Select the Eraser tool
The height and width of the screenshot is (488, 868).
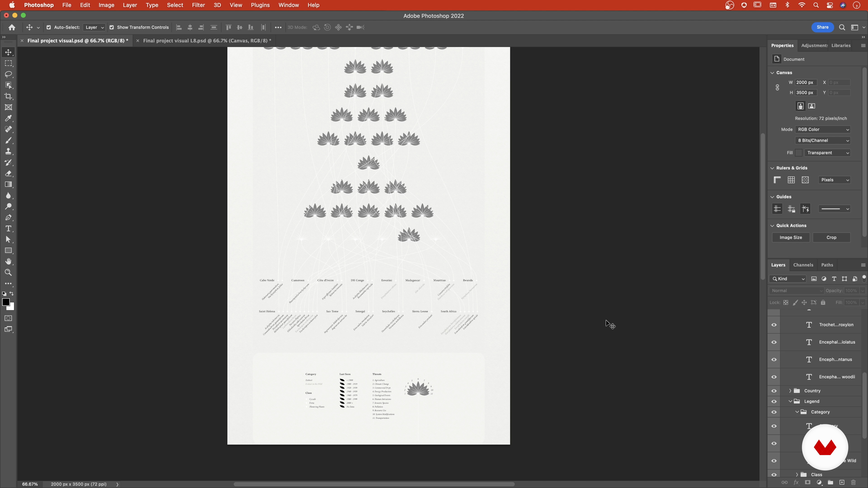tap(8, 174)
